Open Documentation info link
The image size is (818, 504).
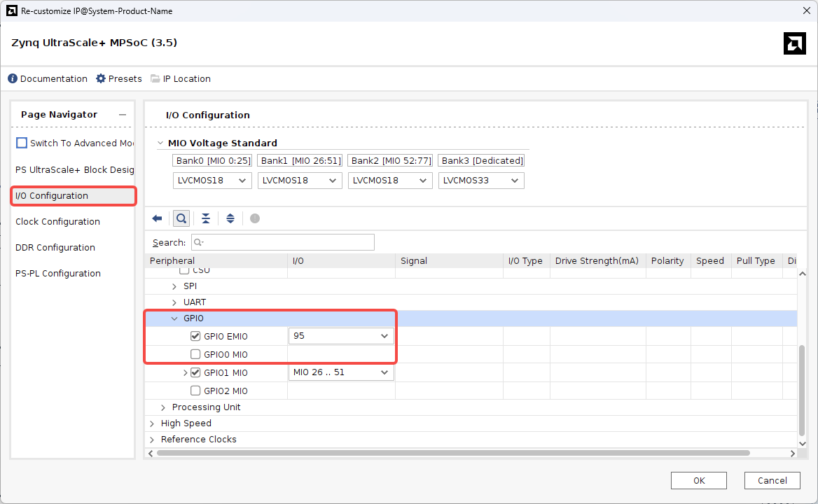[48, 79]
